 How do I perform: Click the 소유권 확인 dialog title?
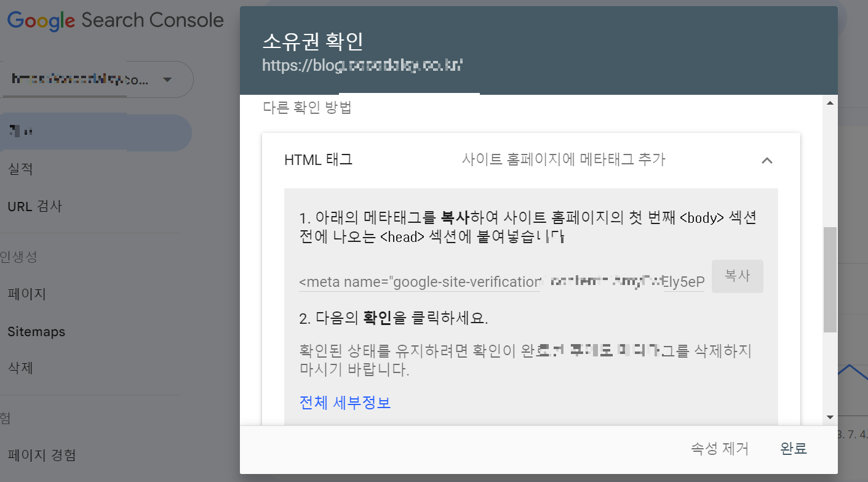tap(313, 41)
